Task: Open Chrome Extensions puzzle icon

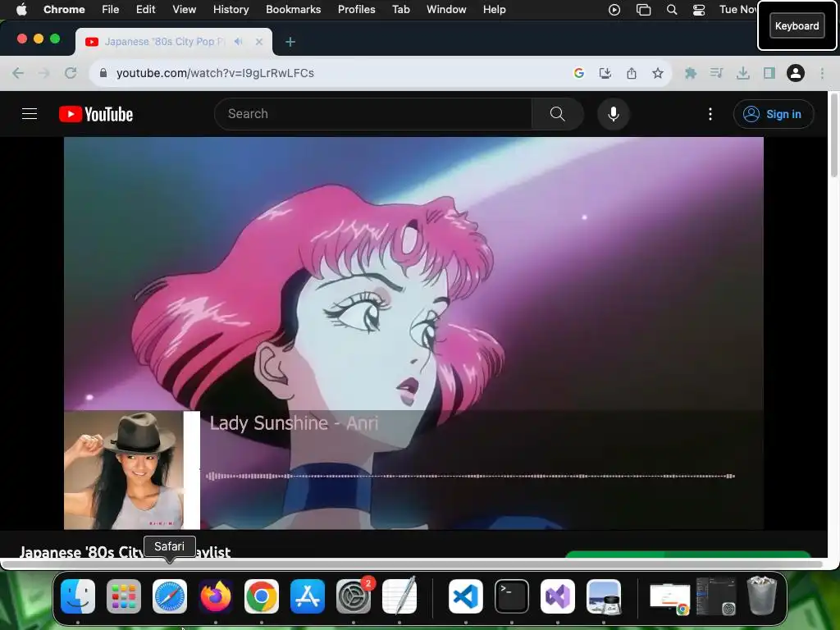Action: (691, 73)
